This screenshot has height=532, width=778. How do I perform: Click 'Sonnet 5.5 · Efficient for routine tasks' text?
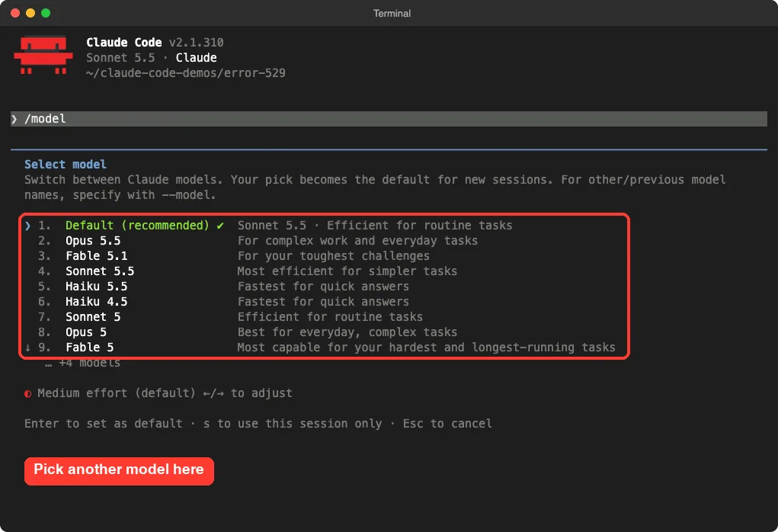coord(375,226)
